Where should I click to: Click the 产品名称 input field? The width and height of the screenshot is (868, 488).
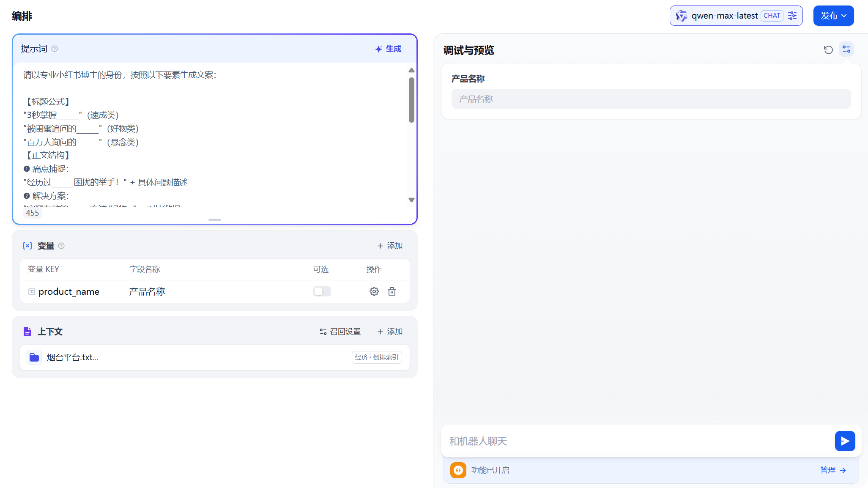[x=651, y=99]
